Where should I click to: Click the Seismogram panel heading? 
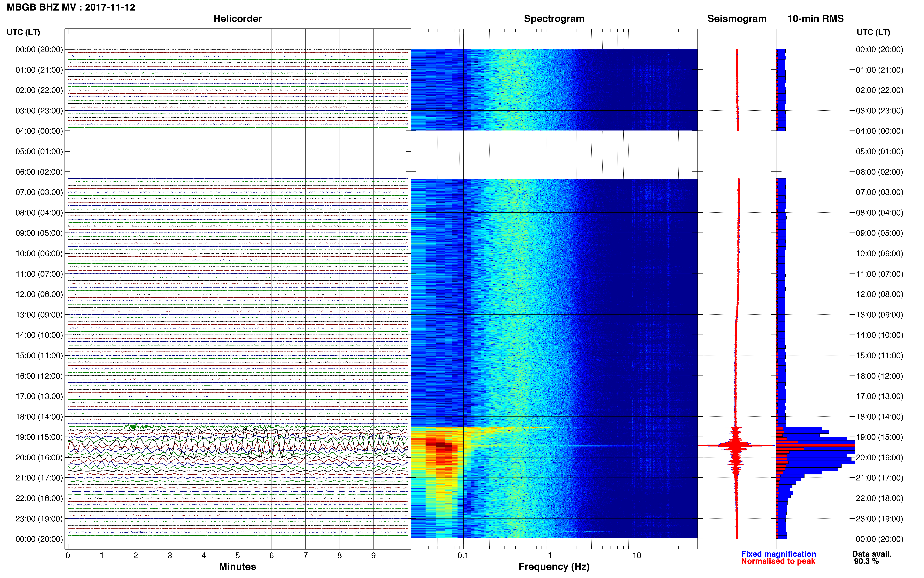(x=737, y=19)
